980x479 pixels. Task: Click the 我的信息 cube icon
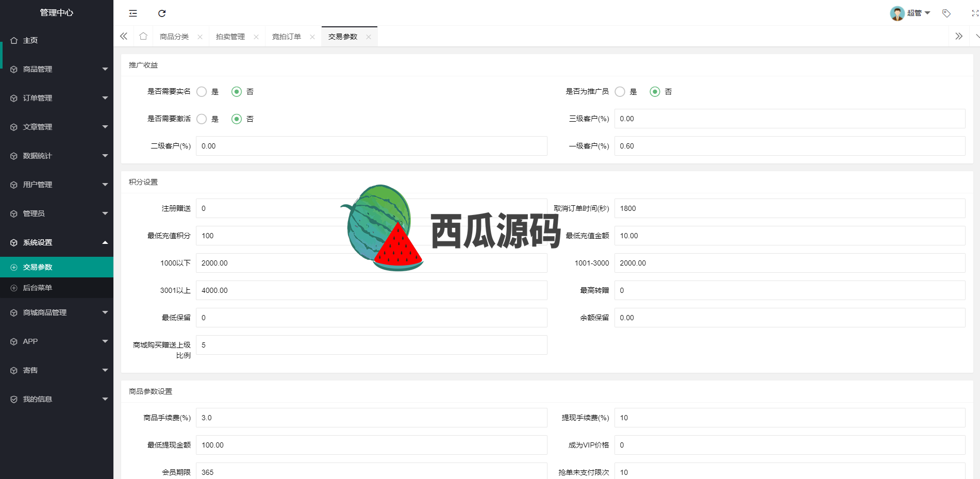point(14,399)
